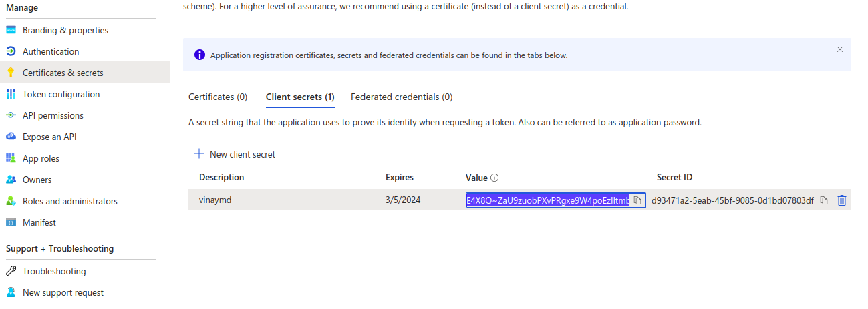This screenshot has width=868, height=309.
Task: Click the Owners people icon
Action: (x=11, y=180)
